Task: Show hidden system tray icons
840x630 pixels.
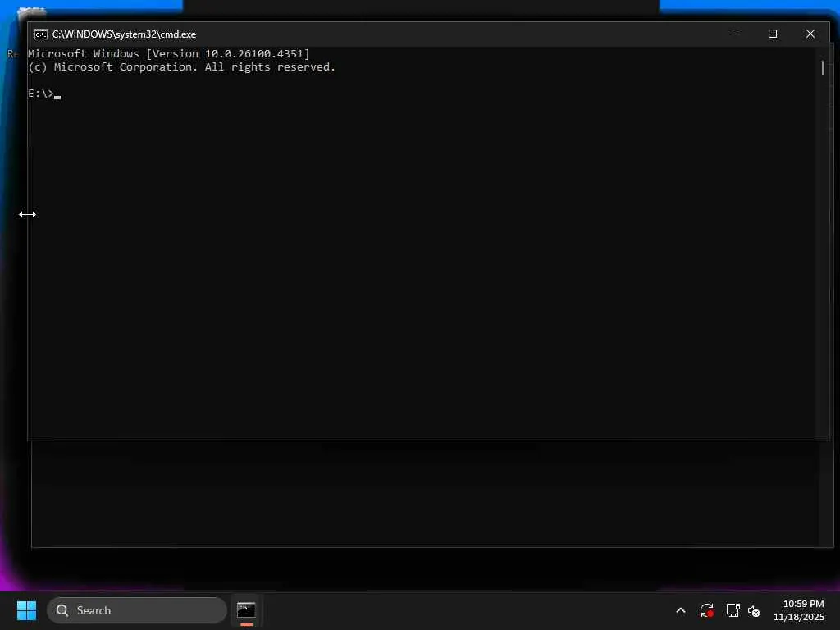Action: pyautogui.click(x=680, y=610)
